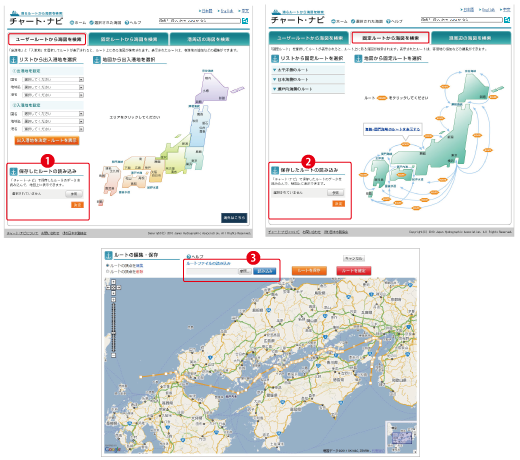Open the first departure port dropdown

(x=53, y=79)
